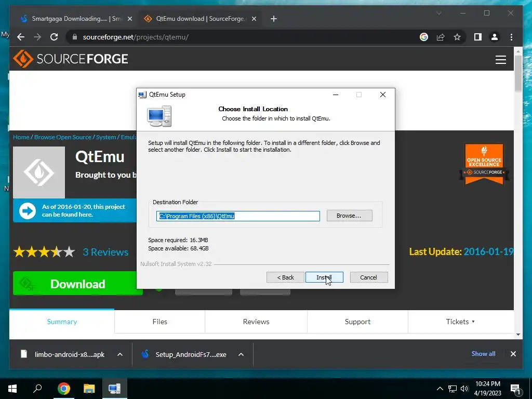
Task: Click the QtEmu Setup computer icon in header
Action: click(x=159, y=116)
